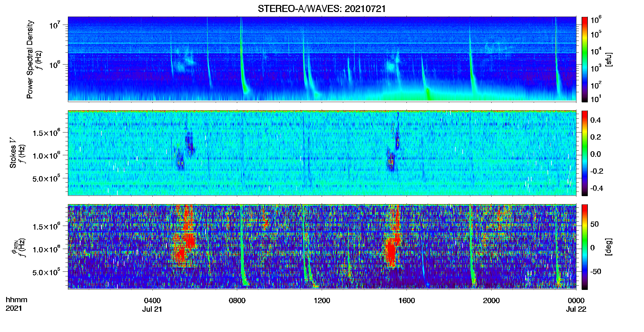Click the plot title STEREO-A/WAVES: 20210721

(322, 9)
